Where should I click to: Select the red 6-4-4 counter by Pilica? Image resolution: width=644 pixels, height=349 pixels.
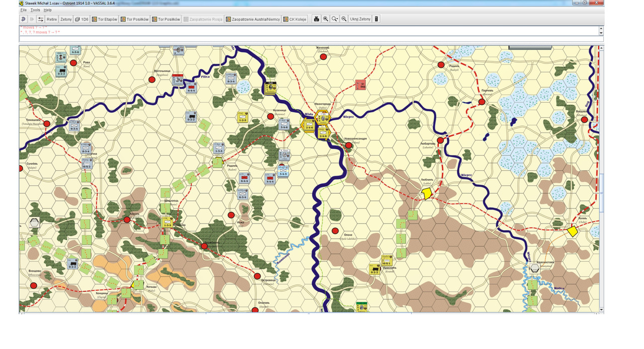pos(191,88)
